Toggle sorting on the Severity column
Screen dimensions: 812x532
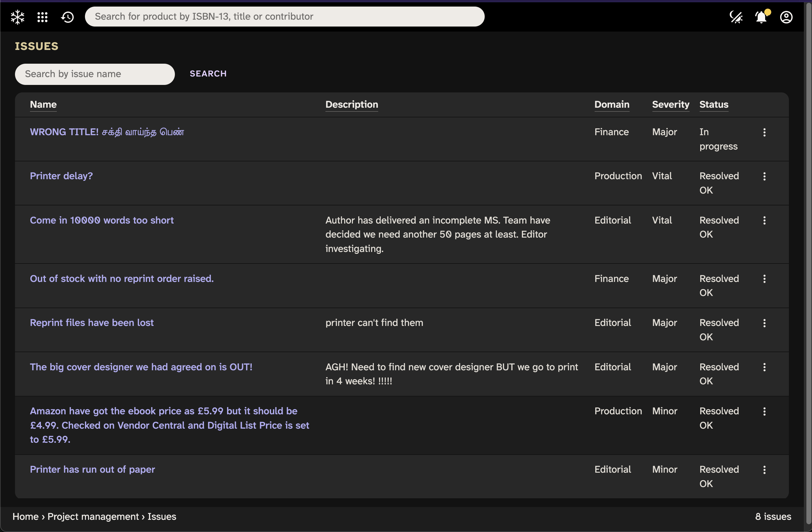670,105
